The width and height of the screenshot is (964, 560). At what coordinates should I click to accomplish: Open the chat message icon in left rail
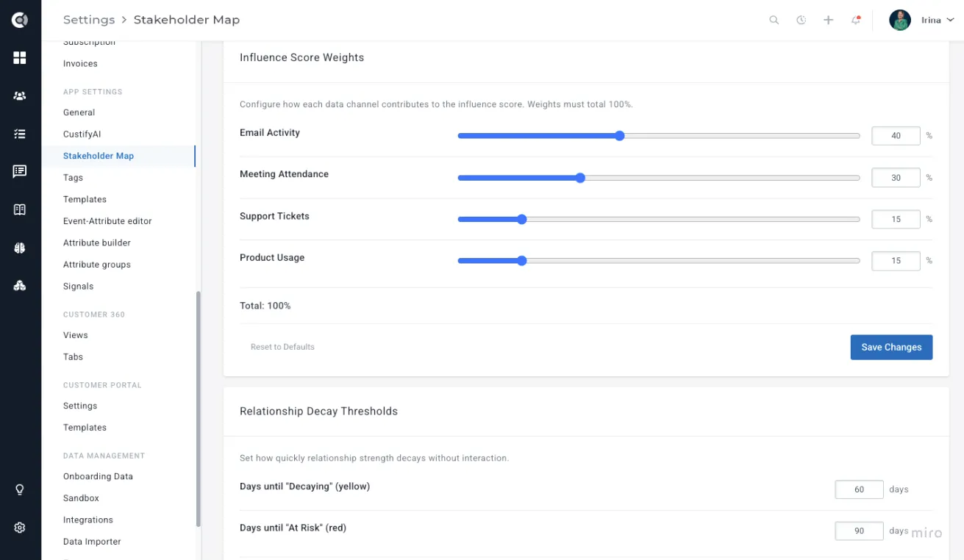point(20,171)
